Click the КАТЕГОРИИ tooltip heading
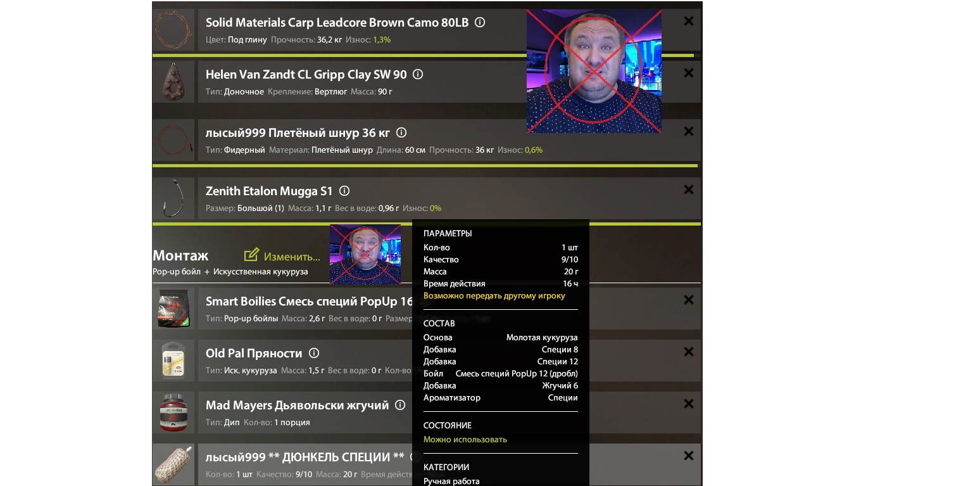 tap(446, 467)
